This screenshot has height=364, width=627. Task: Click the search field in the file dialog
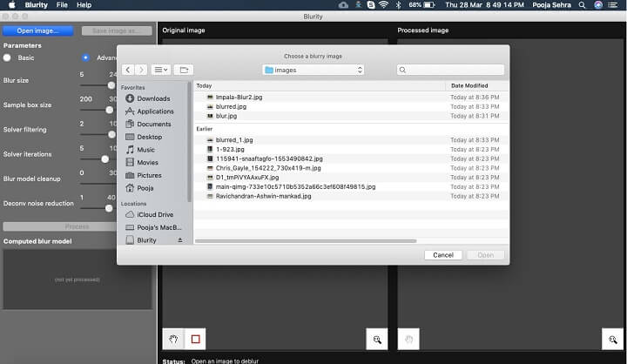pos(450,70)
